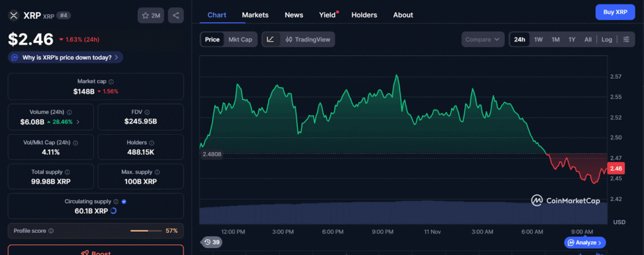
Task: Switch to the Holders tab
Action: click(x=365, y=14)
